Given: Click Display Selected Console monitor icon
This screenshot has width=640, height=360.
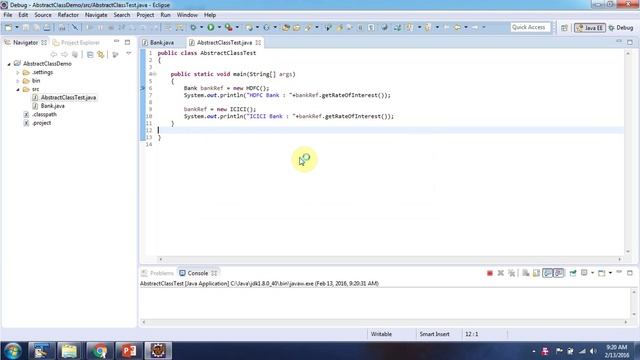Looking at the screenshot, I should [584, 273].
